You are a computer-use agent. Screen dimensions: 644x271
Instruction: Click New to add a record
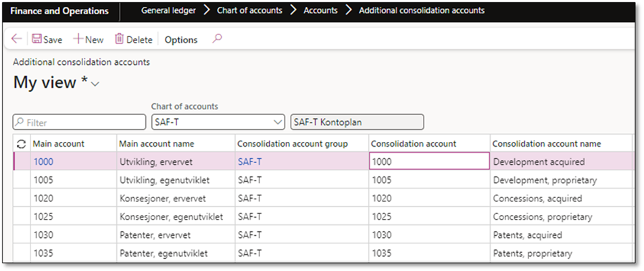click(89, 39)
